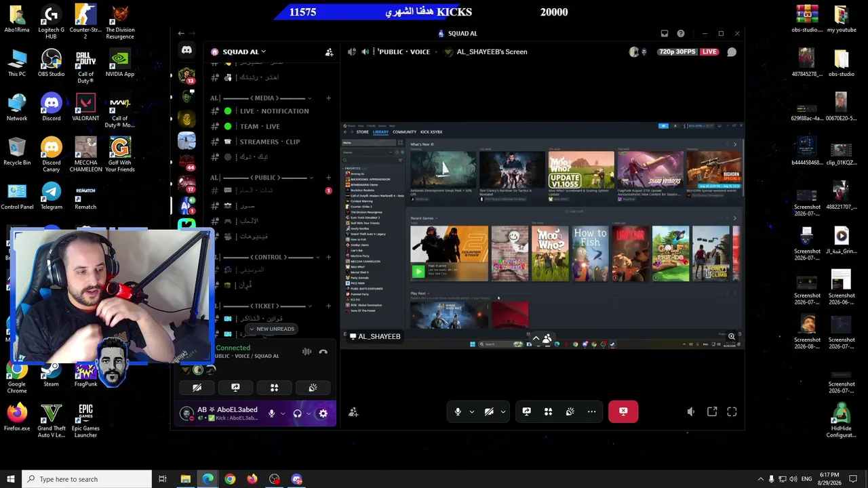Mute microphone in the user panel

click(271, 413)
